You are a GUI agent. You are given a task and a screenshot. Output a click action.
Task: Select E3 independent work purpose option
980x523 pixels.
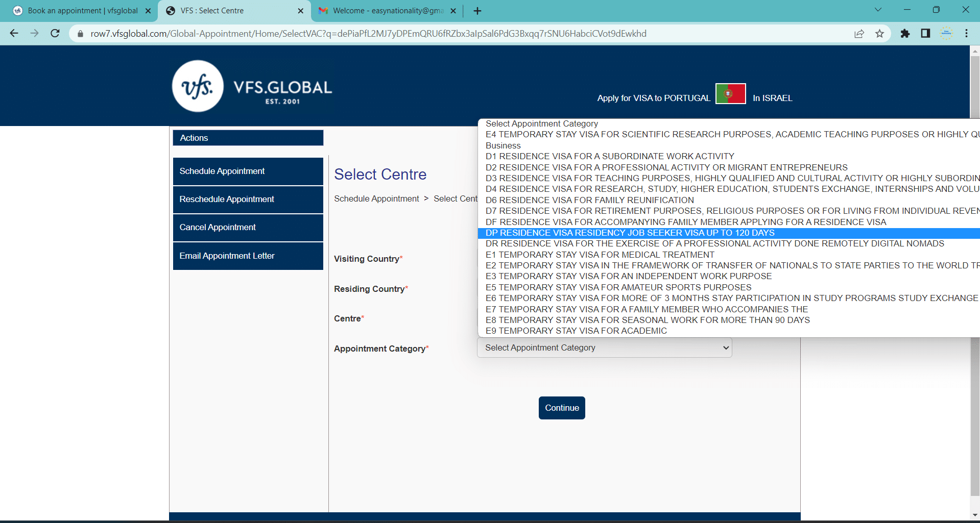click(729, 276)
